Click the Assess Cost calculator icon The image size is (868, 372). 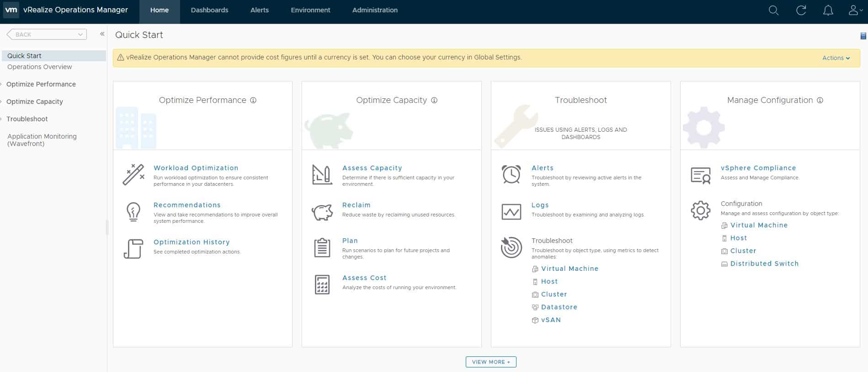point(322,285)
